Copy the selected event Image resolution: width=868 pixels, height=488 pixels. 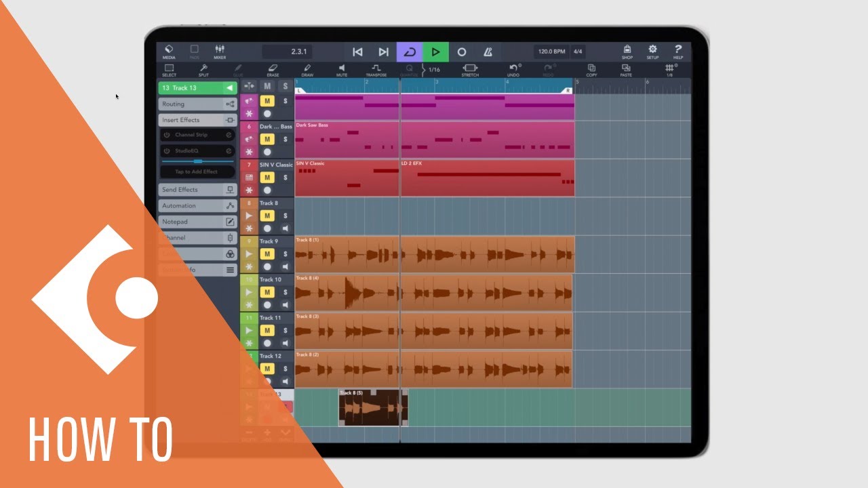pos(591,70)
